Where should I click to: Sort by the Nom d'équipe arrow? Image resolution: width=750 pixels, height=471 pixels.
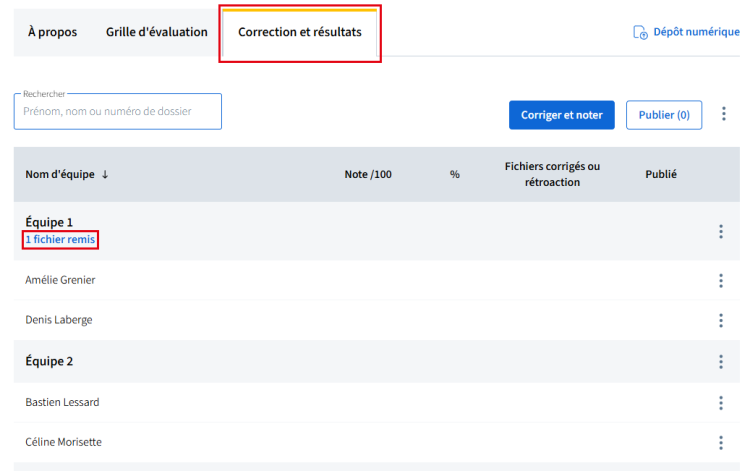[105, 174]
